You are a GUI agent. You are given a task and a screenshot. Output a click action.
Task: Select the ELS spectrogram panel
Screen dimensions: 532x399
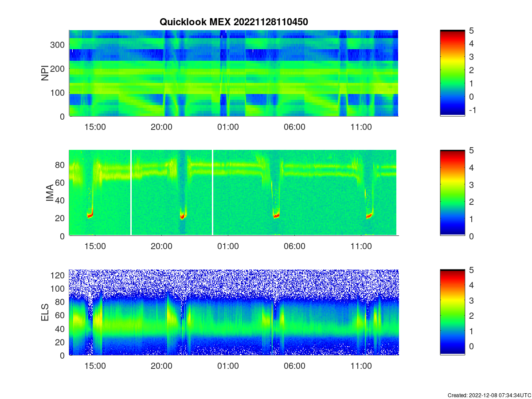pos(234,312)
